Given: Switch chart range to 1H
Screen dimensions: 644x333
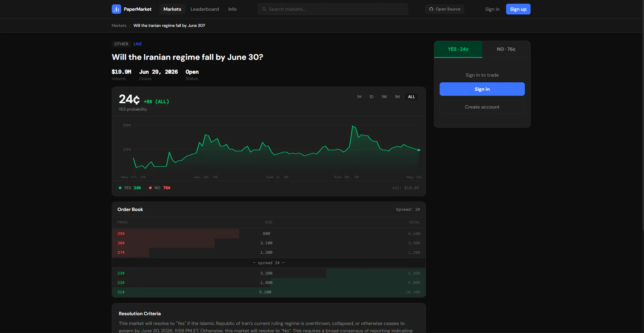Looking at the screenshot, I should pos(359,97).
